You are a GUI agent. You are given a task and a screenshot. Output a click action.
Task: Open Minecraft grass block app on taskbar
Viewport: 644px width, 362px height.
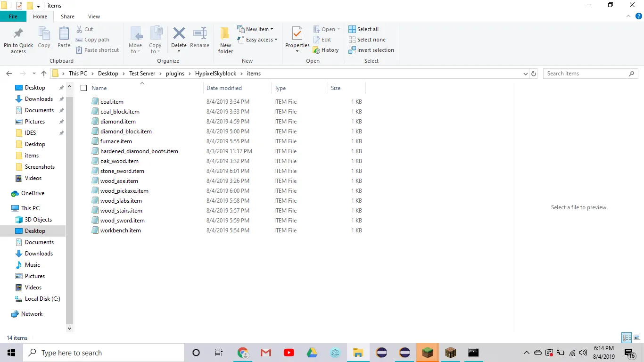(428, 353)
